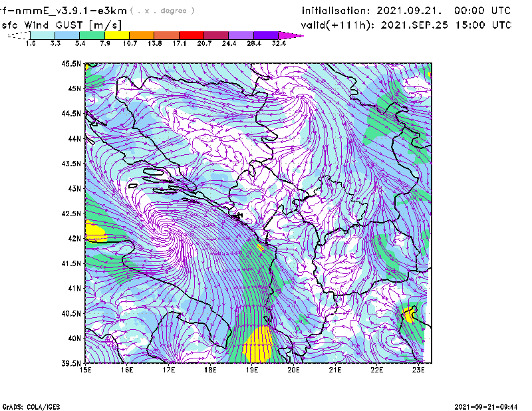This screenshot has height=411, width=532.
Task: Click the light purple 24.4–28.4 legend swatch
Action: point(241,35)
